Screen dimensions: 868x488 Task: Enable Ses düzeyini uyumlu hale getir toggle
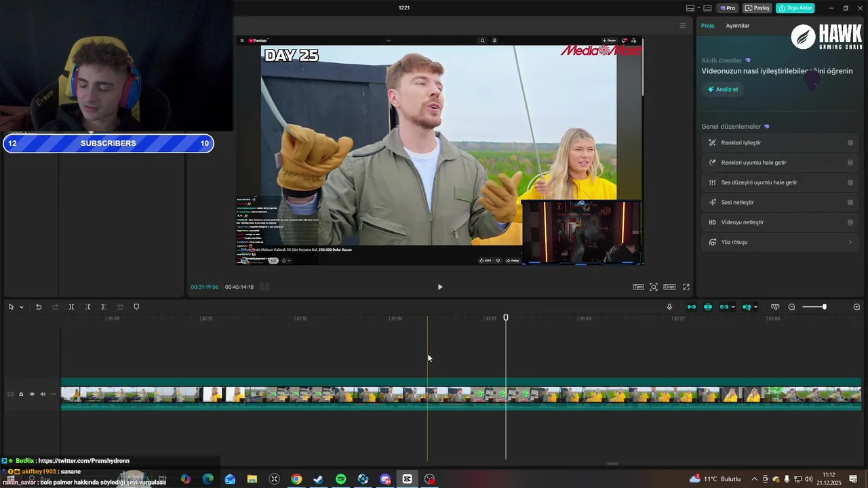tap(850, 182)
